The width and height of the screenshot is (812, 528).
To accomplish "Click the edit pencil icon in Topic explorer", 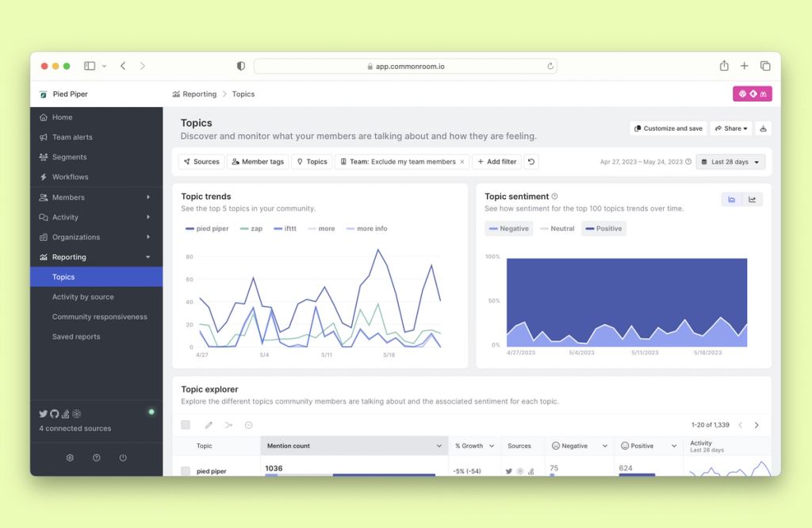I will point(209,425).
